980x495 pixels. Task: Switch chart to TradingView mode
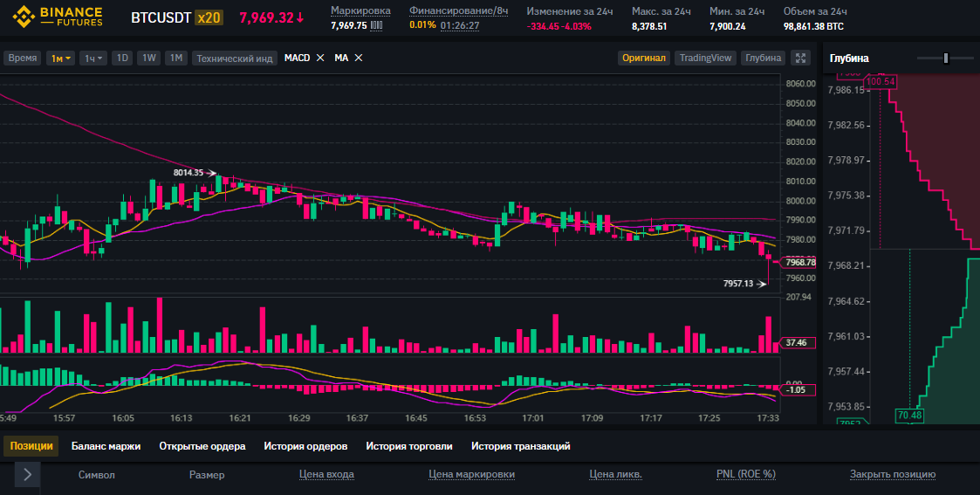point(705,58)
